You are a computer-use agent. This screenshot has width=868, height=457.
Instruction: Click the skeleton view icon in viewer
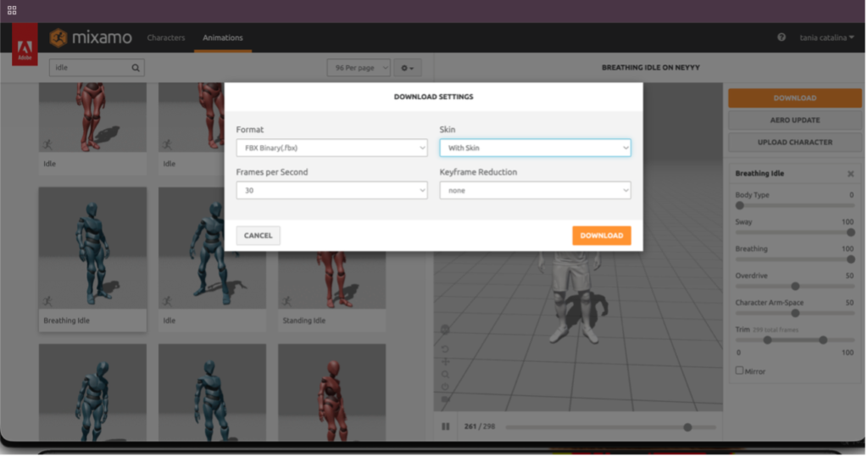[445, 330]
